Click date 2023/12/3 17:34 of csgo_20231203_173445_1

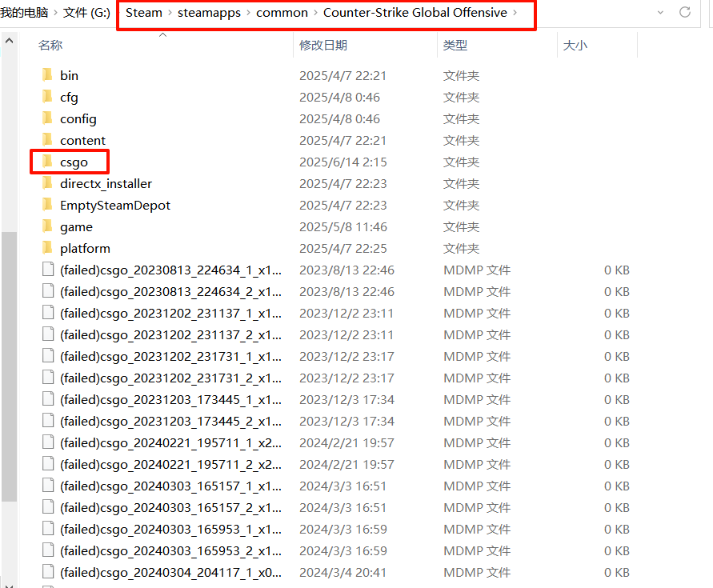pos(346,399)
